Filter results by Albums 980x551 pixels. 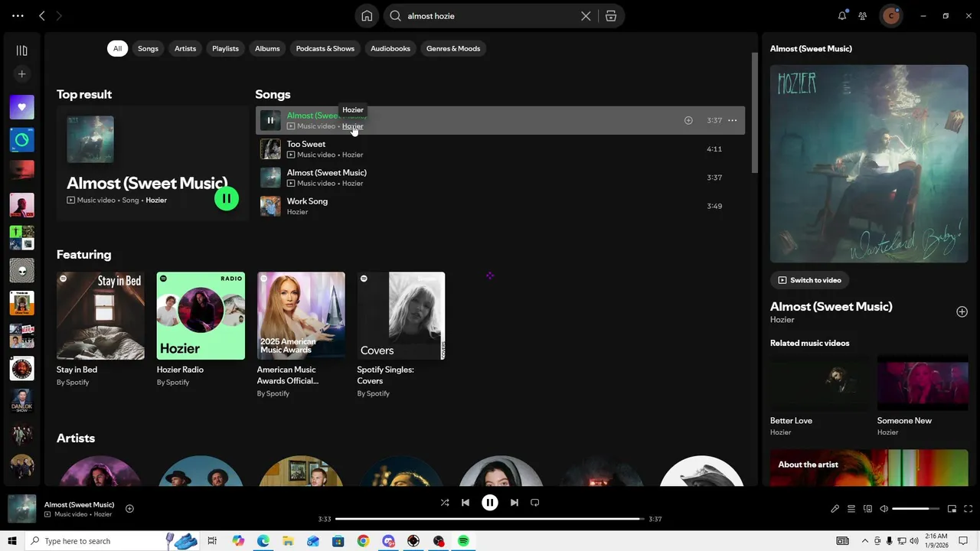pyautogui.click(x=267, y=48)
